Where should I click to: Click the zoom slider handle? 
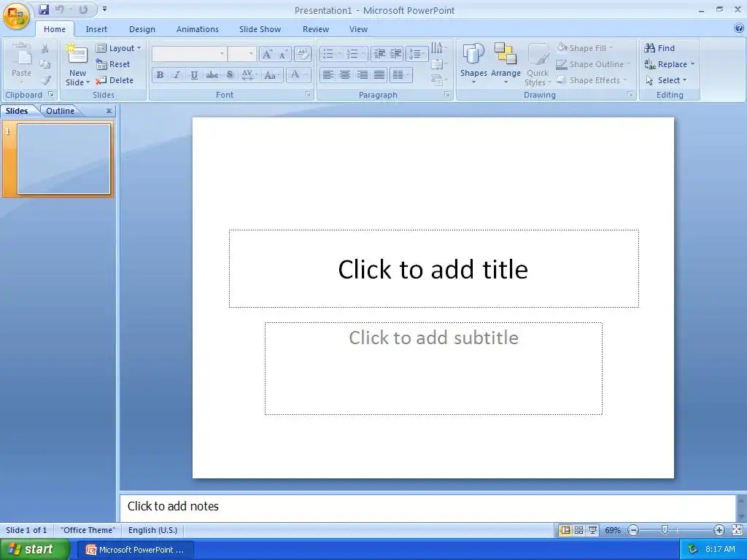[x=665, y=529]
